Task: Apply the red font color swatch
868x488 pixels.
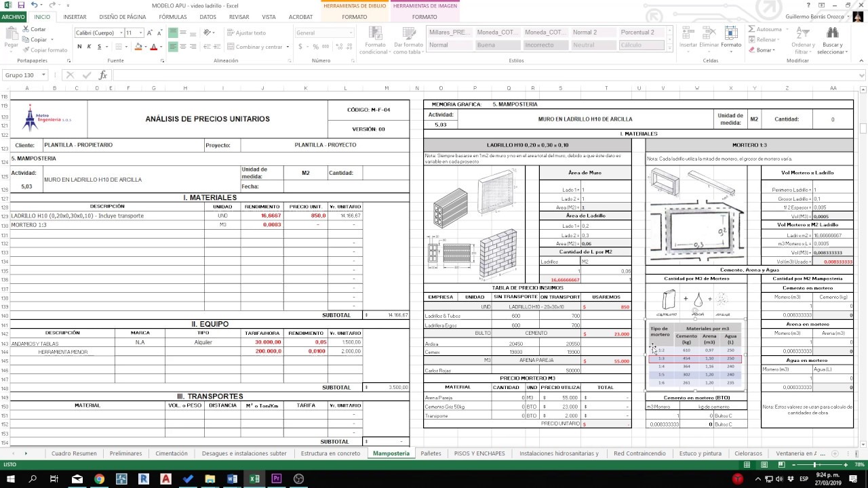Action: pos(153,47)
